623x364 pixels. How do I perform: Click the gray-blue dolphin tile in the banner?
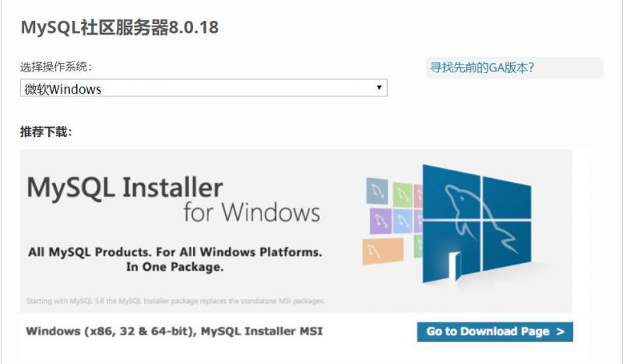[377, 191]
